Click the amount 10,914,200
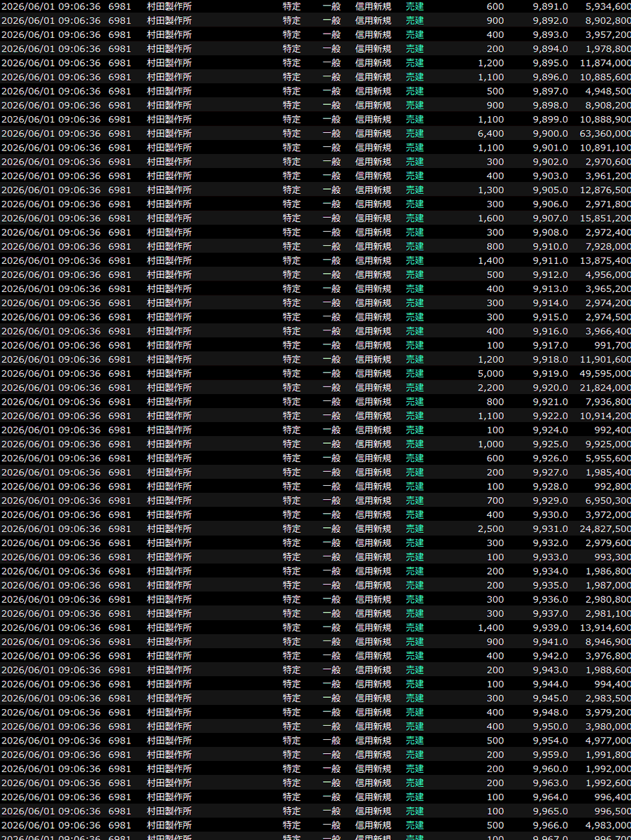The width and height of the screenshot is (631, 840). tap(605, 416)
